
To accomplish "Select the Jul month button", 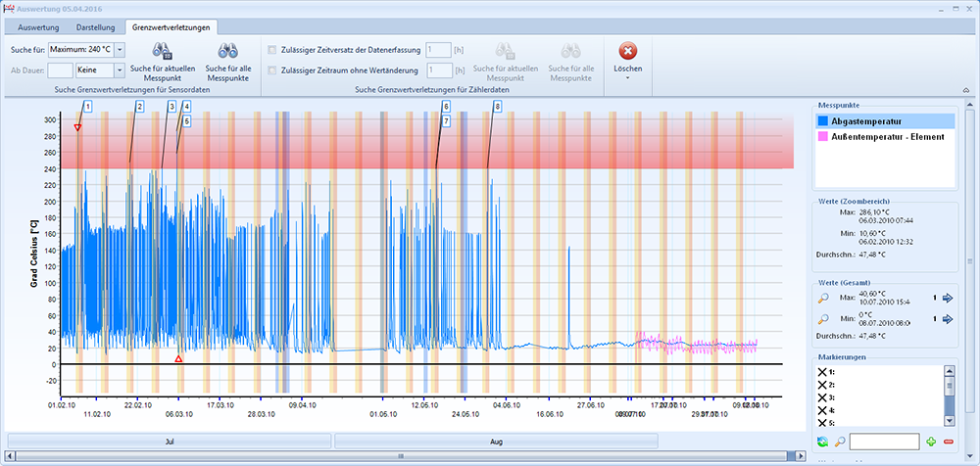I will click(170, 441).
